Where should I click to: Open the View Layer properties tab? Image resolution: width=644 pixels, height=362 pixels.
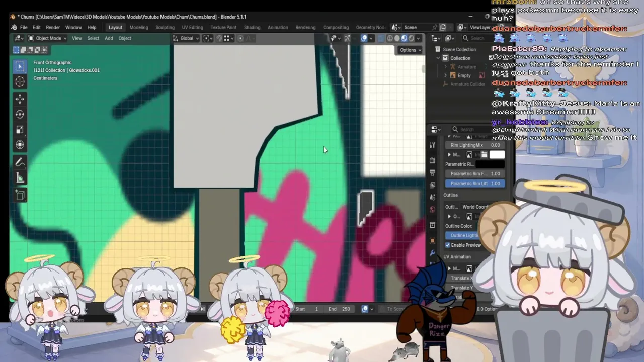pos(432,185)
